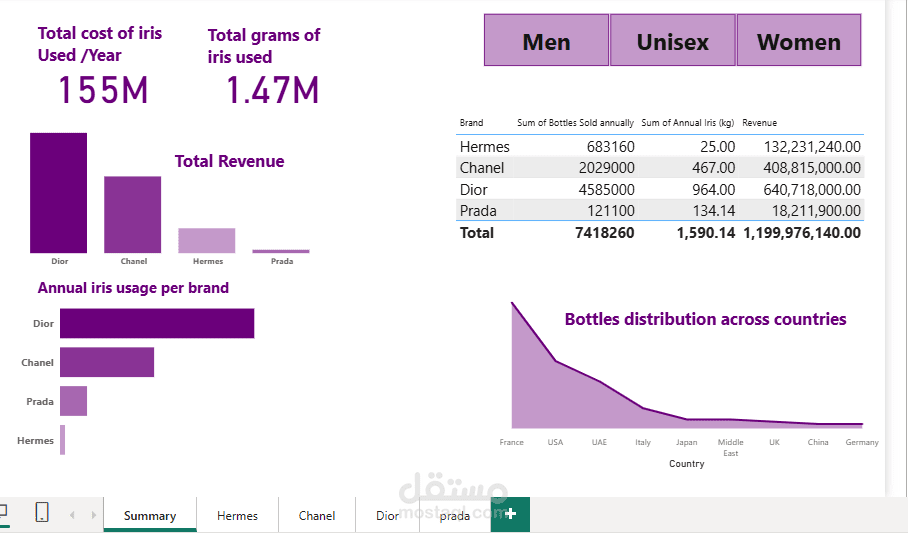Screen dimensions: 908x533
Task: Click the 155M total cost card value
Action: click(x=103, y=91)
